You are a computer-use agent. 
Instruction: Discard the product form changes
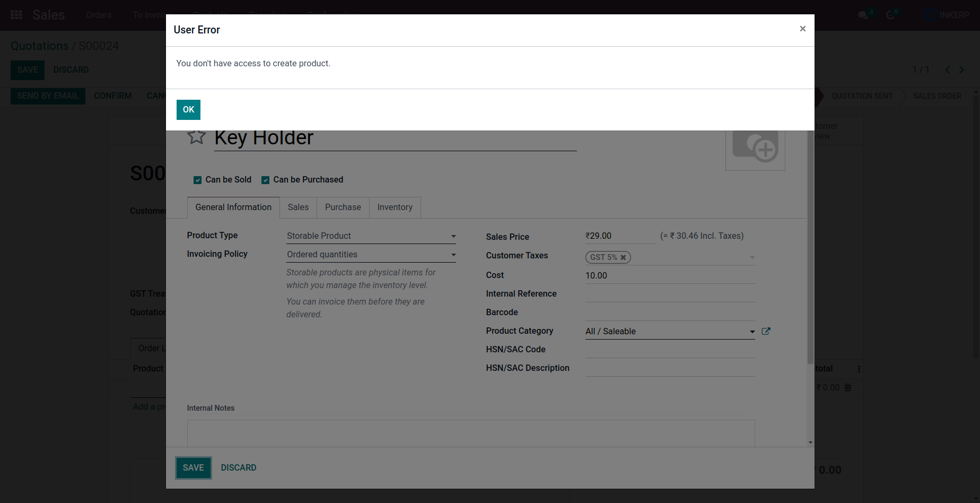tap(239, 467)
